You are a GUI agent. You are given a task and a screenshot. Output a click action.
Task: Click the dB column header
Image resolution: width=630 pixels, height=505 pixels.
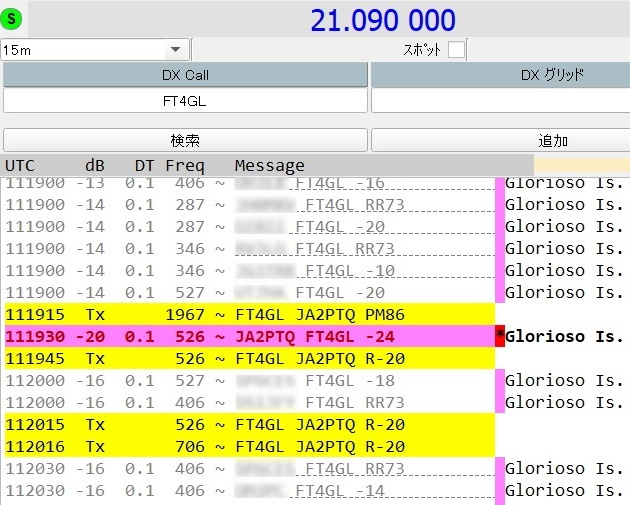click(95, 166)
